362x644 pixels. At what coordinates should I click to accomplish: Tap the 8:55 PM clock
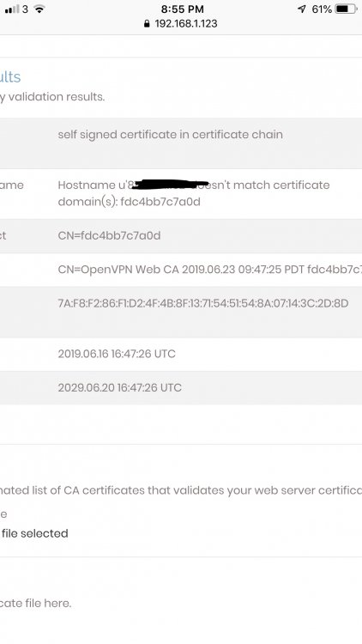click(x=182, y=9)
